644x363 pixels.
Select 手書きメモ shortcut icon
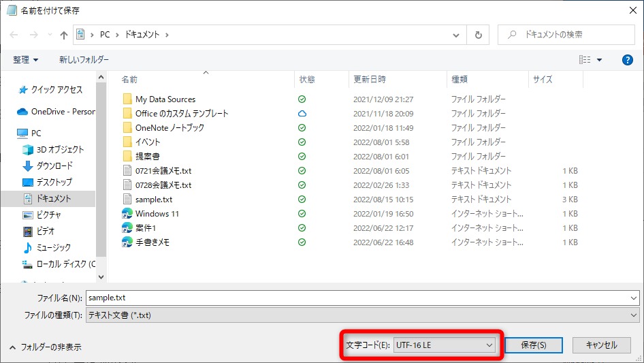click(x=127, y=242)
